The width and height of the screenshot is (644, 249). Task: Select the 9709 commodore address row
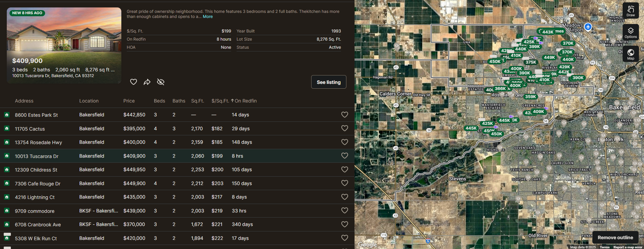(35, 211)
